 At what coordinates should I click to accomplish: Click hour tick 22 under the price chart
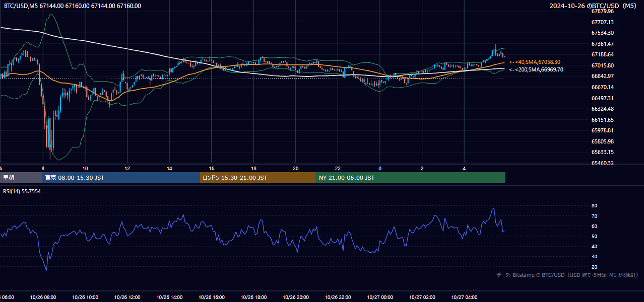pyautogui.click(x=338, y=168)
